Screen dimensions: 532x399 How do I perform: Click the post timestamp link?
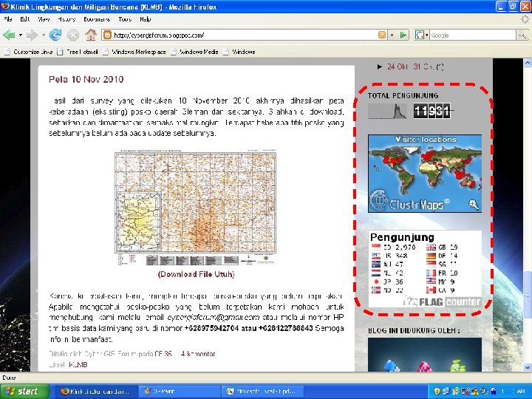click(x=163, y=354)
